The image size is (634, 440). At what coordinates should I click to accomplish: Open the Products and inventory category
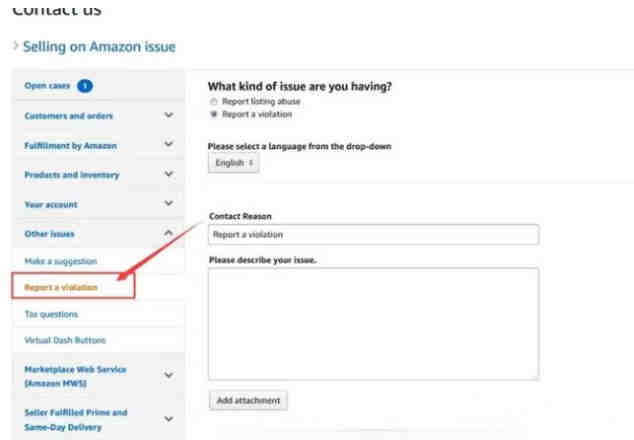pyautogui.click(x=72, y=175)
